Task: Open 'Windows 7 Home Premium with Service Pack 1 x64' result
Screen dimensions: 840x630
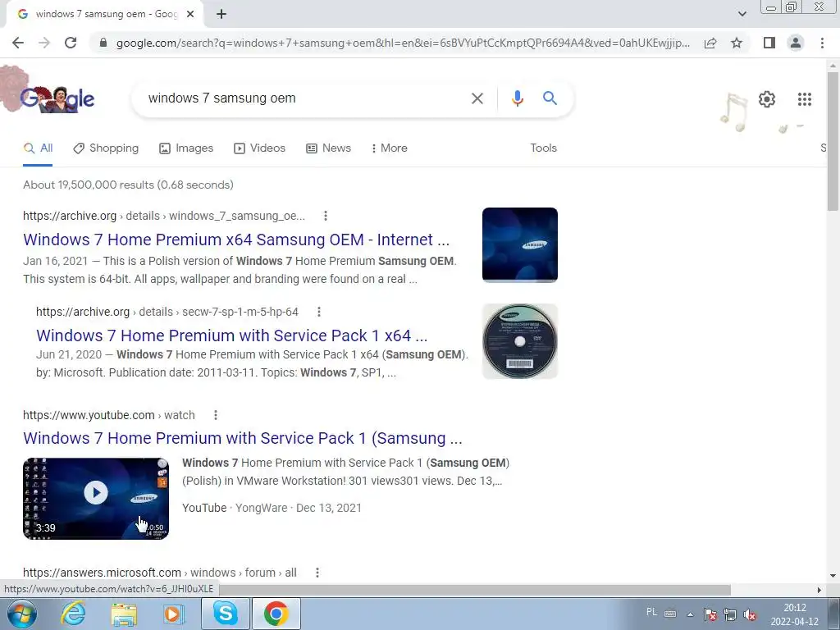Action: click(x=232, y=336)
